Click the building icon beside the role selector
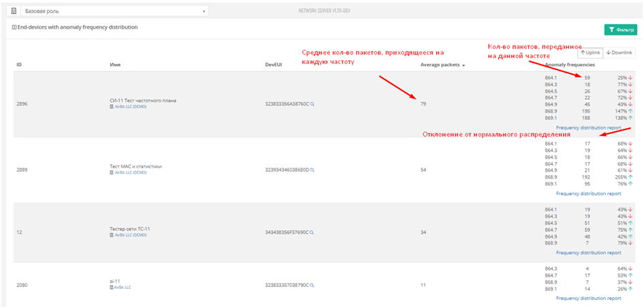The width and height of the screenshot is (644, 308). [13, 12]
